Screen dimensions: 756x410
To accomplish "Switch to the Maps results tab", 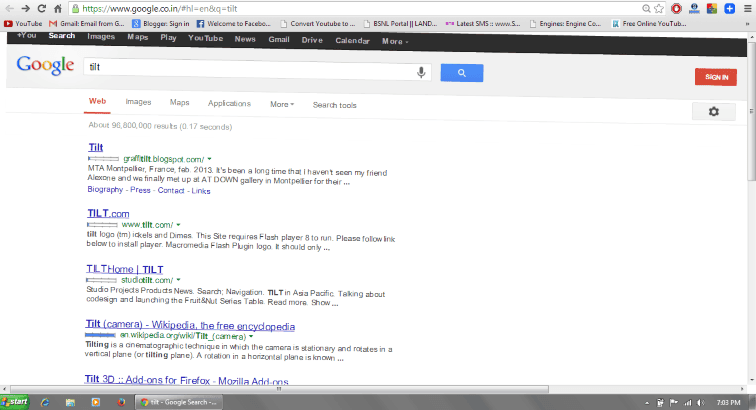I will pos(179,102).
